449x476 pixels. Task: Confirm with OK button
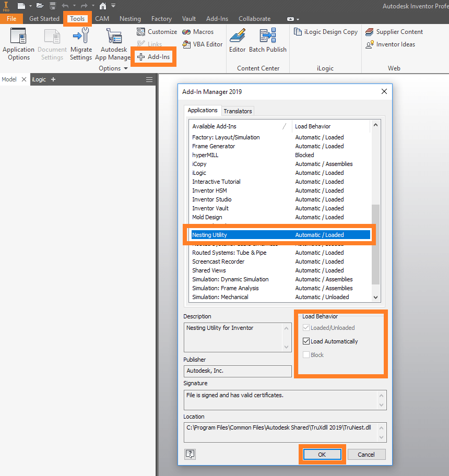click(322, 455)
